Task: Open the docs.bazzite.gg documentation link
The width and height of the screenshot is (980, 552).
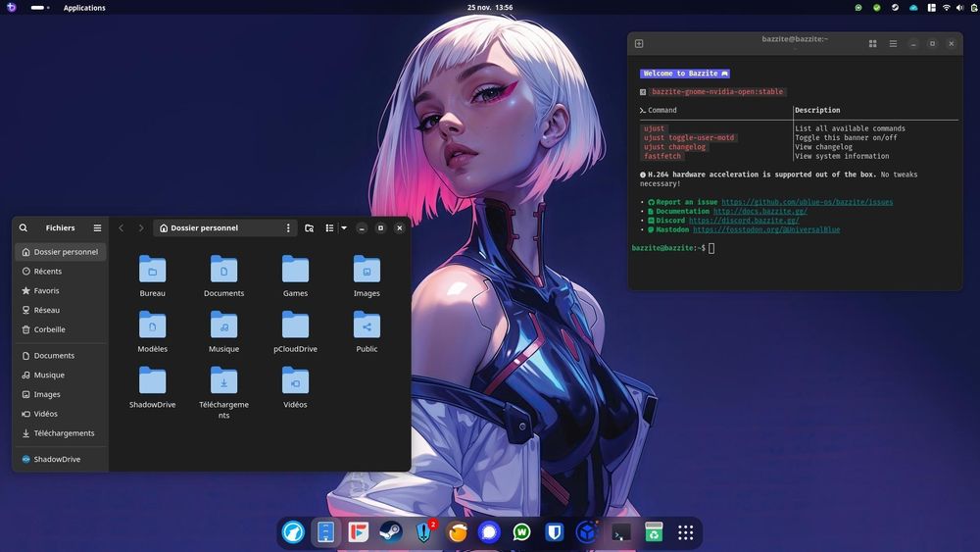Action: (x=760, y=212)
